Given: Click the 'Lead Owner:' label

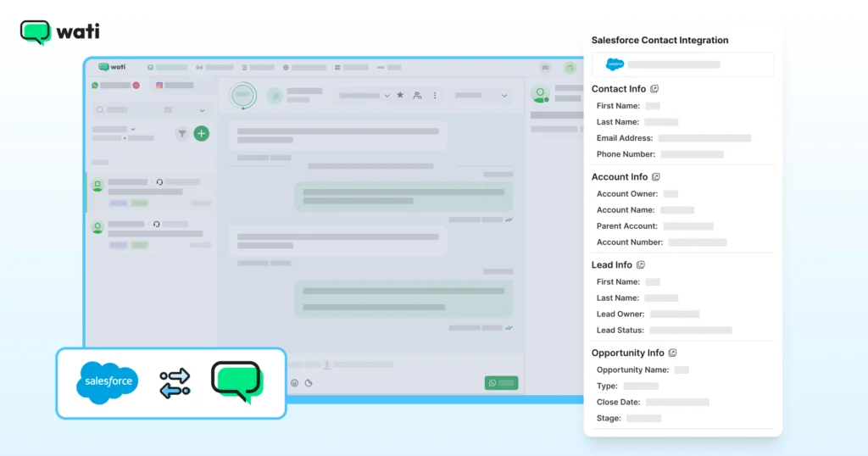Looking at the screenshot, I should [x=620, y=314].
